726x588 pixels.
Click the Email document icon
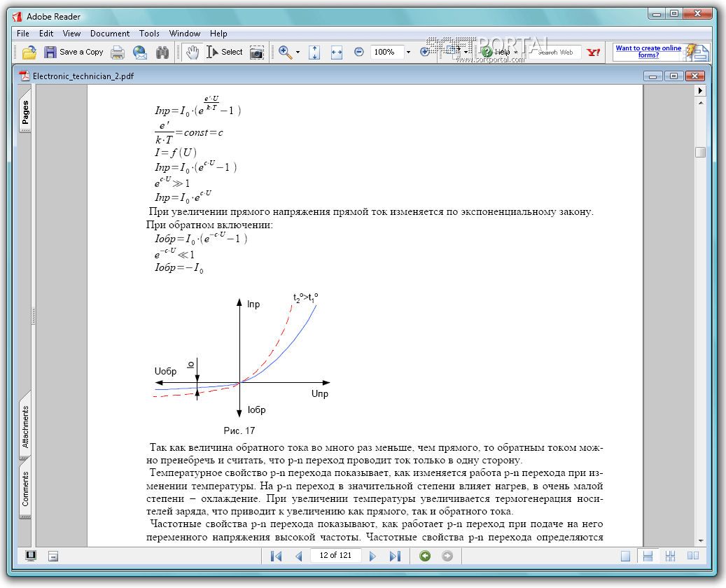coord(140,52)
